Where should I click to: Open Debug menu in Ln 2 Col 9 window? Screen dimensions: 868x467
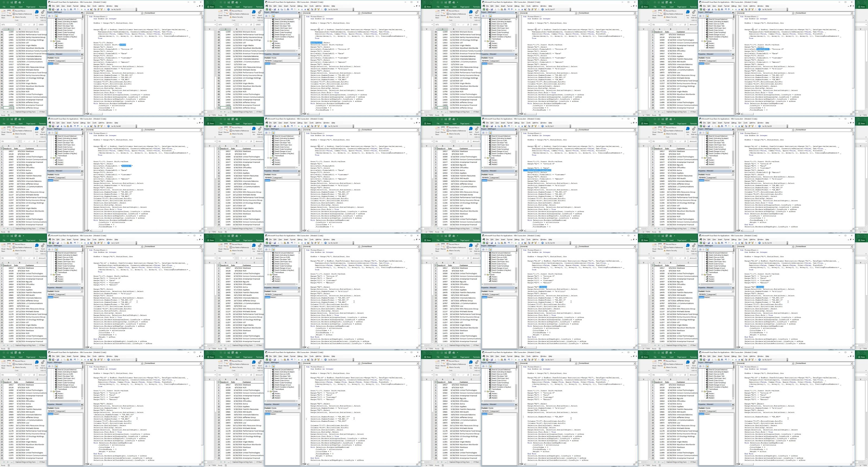[x=83, y=240]
